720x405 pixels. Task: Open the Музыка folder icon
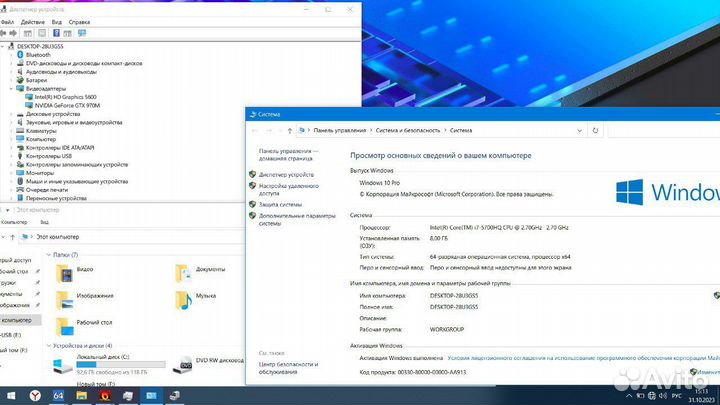[183, 300]
